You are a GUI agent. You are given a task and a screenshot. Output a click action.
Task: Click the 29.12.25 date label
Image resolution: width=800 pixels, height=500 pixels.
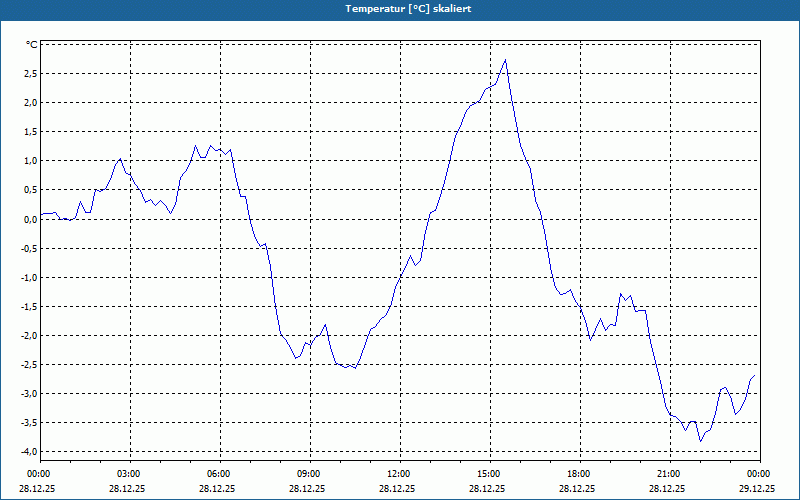tap(757, 488)
